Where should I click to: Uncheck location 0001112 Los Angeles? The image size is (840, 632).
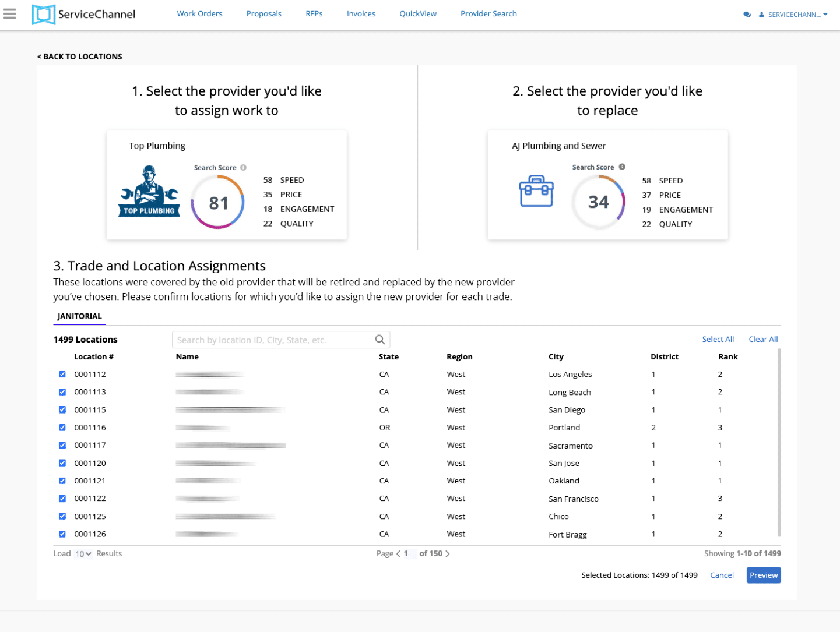62,374
